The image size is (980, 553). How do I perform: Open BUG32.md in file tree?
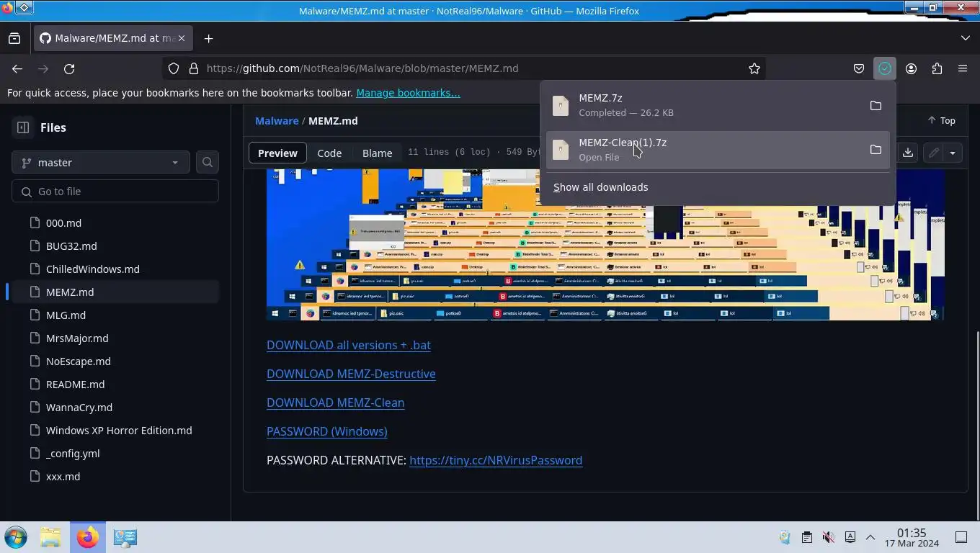click(71, 246)
